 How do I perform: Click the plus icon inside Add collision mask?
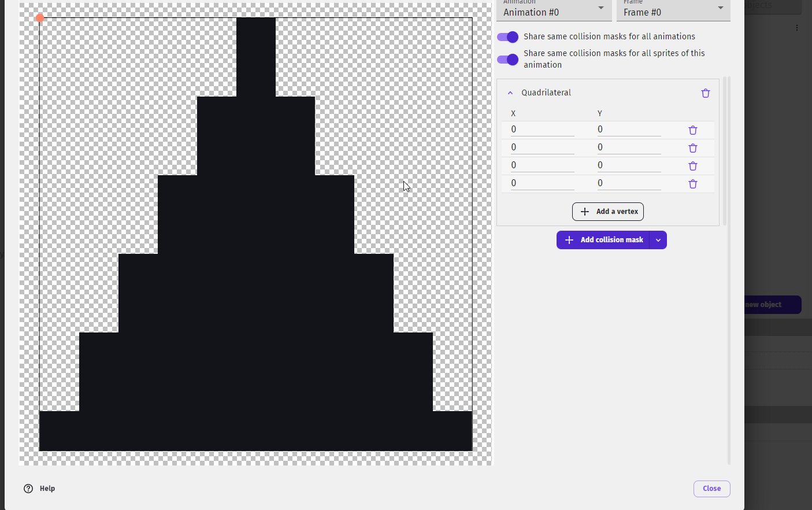pos(569,239)
